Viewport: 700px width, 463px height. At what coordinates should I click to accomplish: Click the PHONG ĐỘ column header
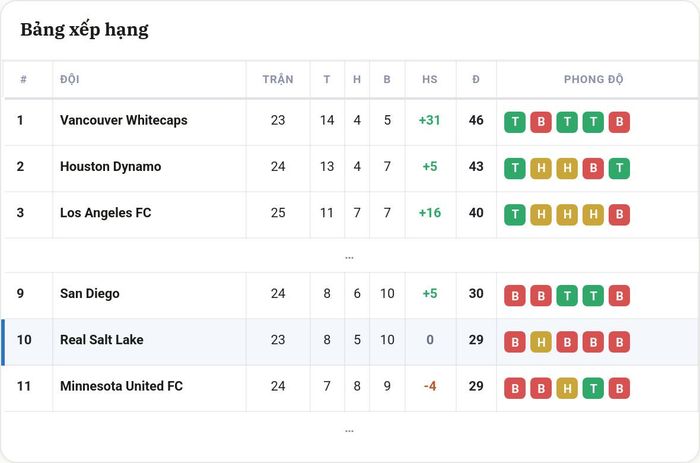coord(593,79)
